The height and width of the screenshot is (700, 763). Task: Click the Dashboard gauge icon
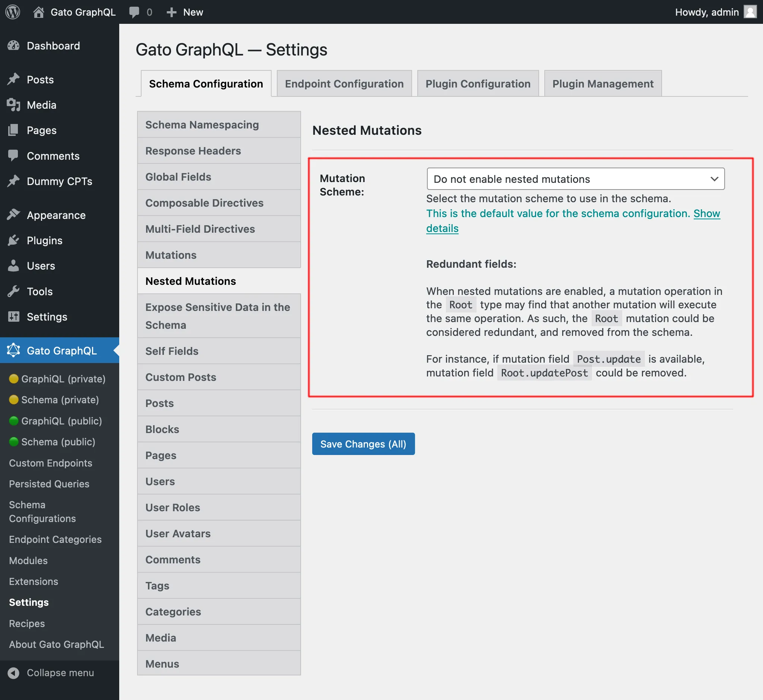[13, 46]
